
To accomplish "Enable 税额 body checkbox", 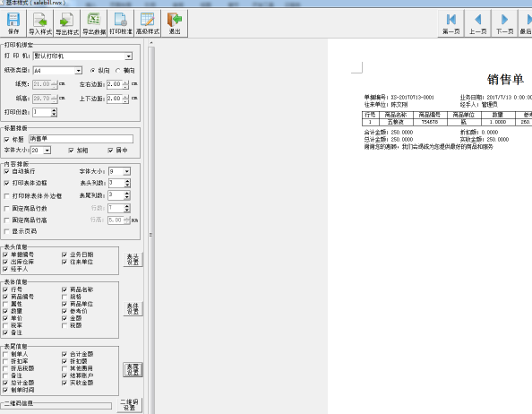I will coord(64,325).
